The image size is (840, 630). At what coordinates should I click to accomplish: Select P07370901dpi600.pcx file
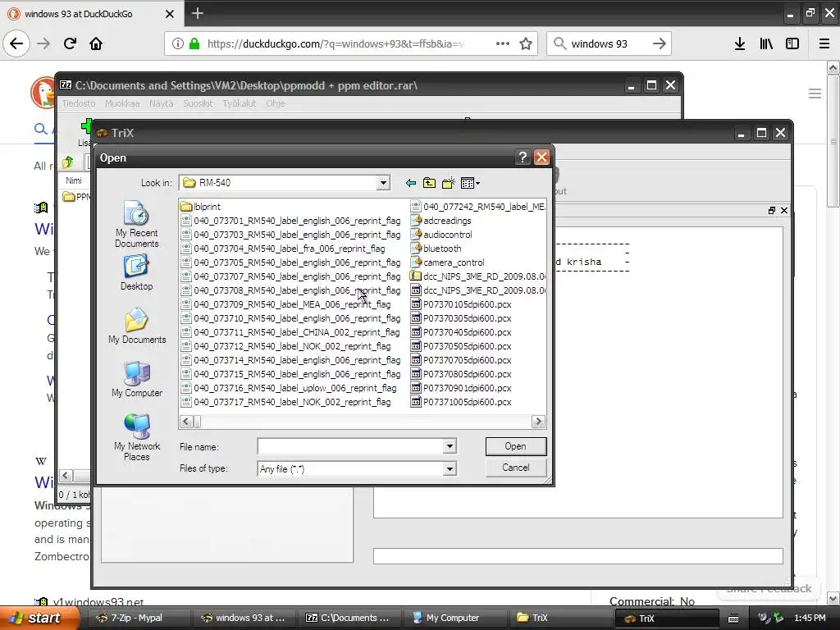tap(461, 387)
